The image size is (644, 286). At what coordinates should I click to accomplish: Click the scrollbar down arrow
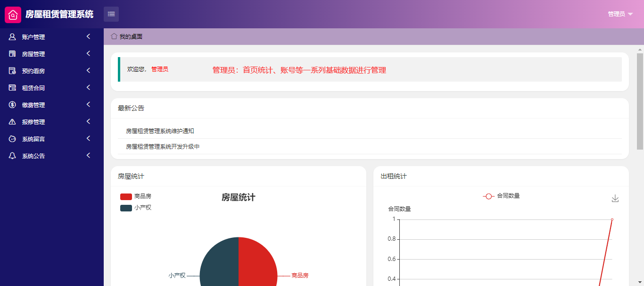pyautogui.click(x=640, y=282)
